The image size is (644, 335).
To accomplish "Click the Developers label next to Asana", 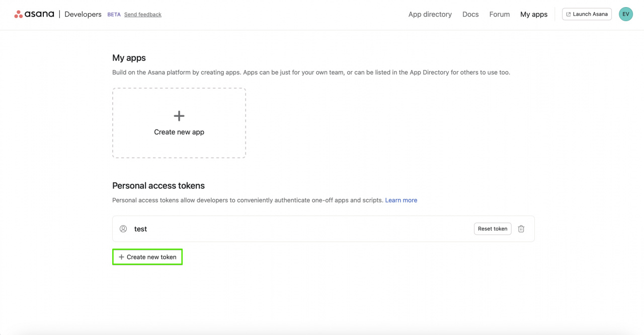I will (83, 14).
